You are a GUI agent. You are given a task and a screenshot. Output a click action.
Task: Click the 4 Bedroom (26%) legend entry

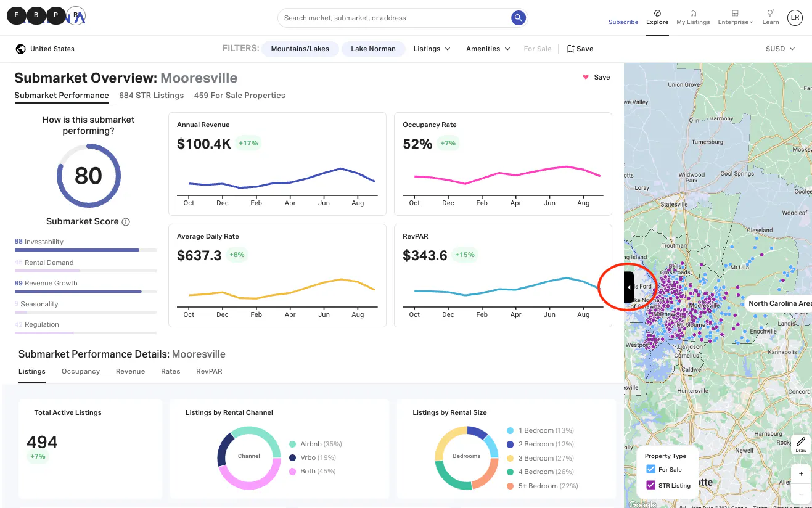540,472
